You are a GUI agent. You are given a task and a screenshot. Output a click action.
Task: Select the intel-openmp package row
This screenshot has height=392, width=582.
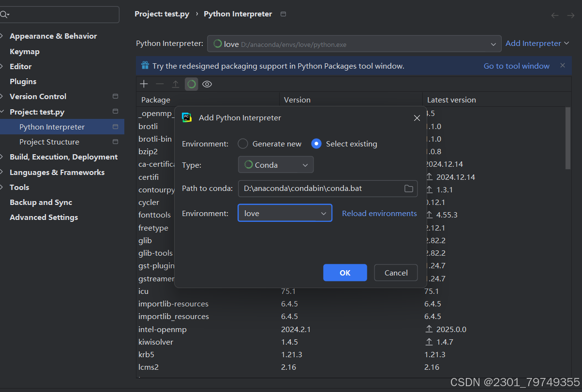tap(351, 329)
